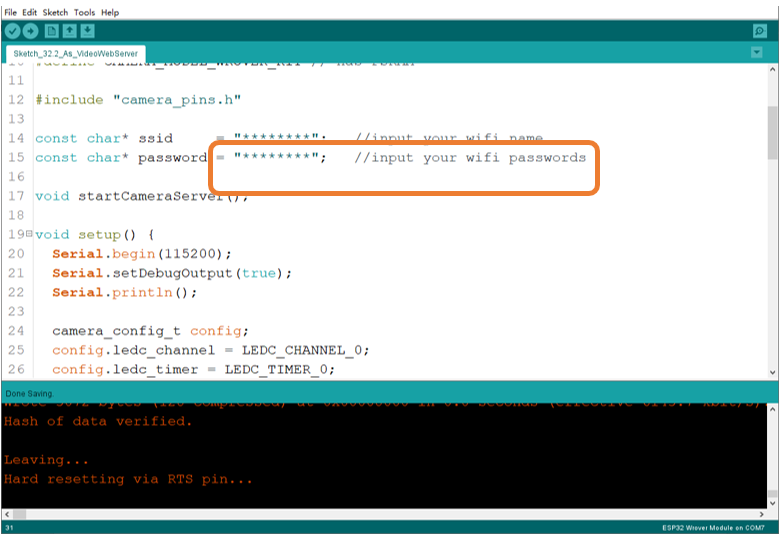
Task: Open the Tools menu
Action: pos(84,12)
